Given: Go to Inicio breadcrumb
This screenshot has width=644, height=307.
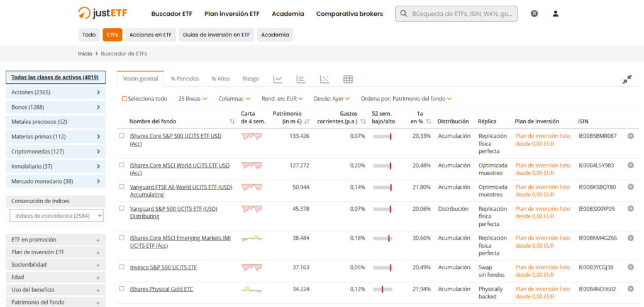Looking at the screenshot, I should click(x=85, y=54).
